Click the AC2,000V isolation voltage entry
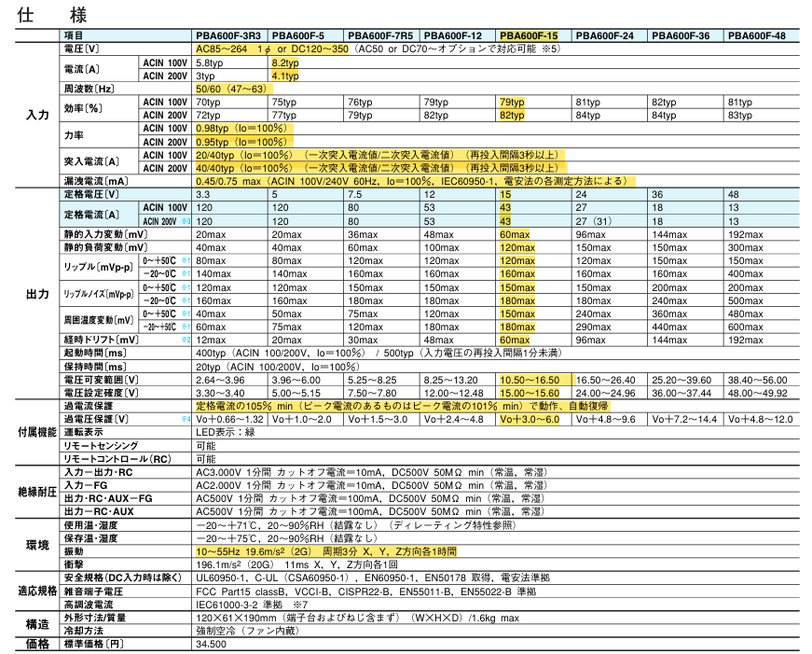812x654 pixels. click(371, 485)
